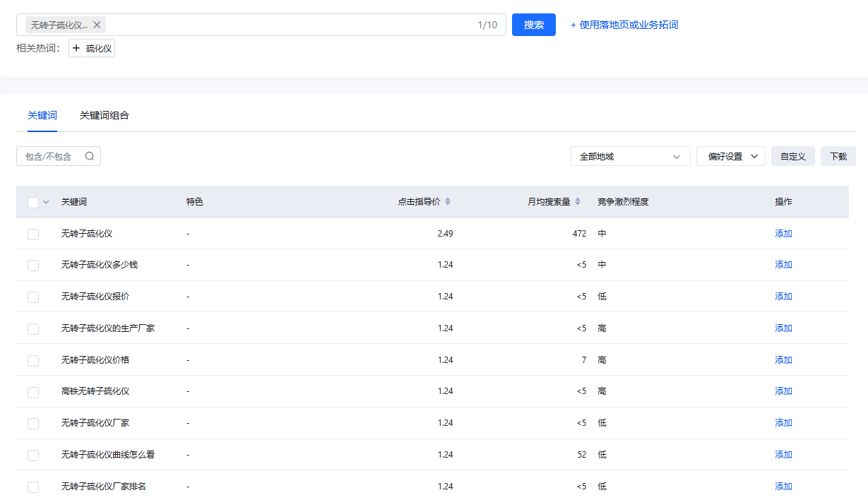
Task: Click the 52 monthly search value
Action: pyautogui.click(x=582, y=454)
